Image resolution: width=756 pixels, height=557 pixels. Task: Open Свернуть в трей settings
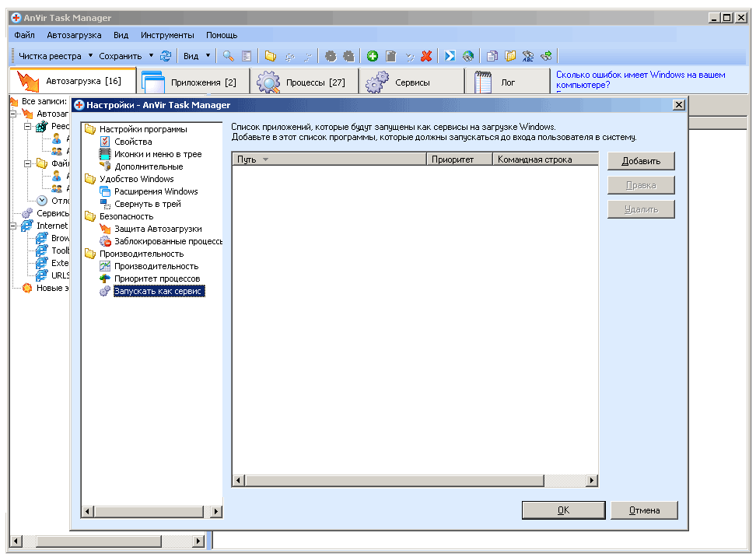click(147, 204)
